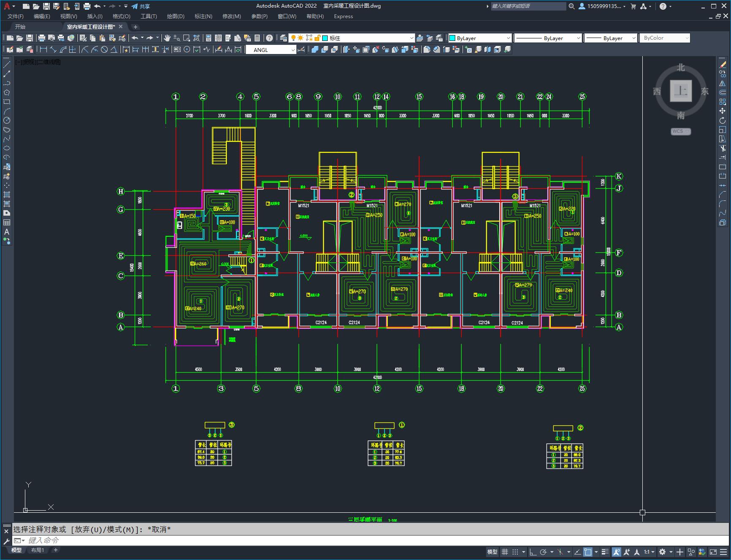Click the Linear dimension tool icon
731x560 pixels.
pos(43,49)
